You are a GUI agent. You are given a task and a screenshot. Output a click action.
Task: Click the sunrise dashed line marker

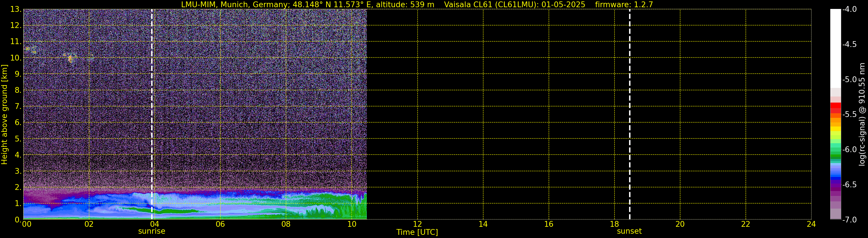152,114
